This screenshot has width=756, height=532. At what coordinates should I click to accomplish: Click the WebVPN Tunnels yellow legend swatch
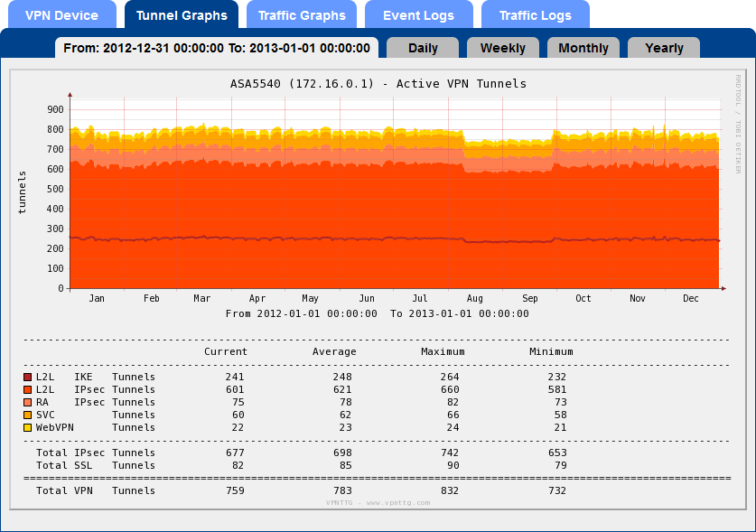coord(28,427)
